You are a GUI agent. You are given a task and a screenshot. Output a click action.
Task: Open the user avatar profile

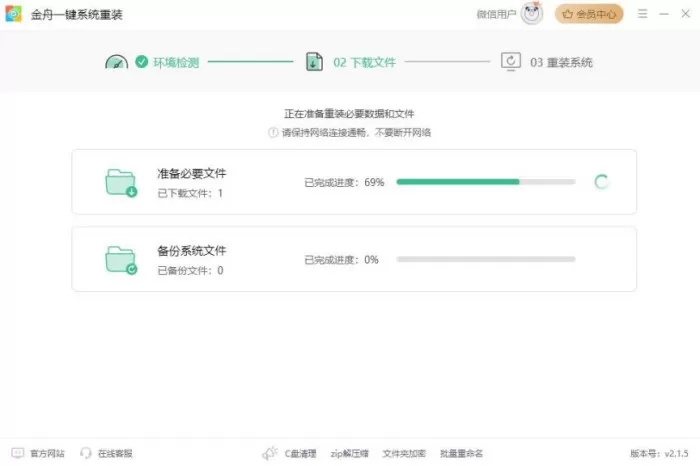[x=532, y=14]
